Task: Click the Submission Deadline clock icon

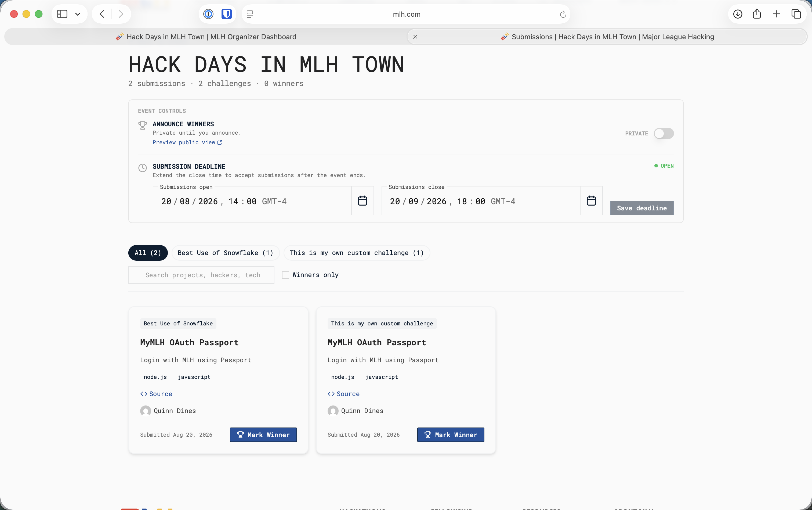Action: 143,168
